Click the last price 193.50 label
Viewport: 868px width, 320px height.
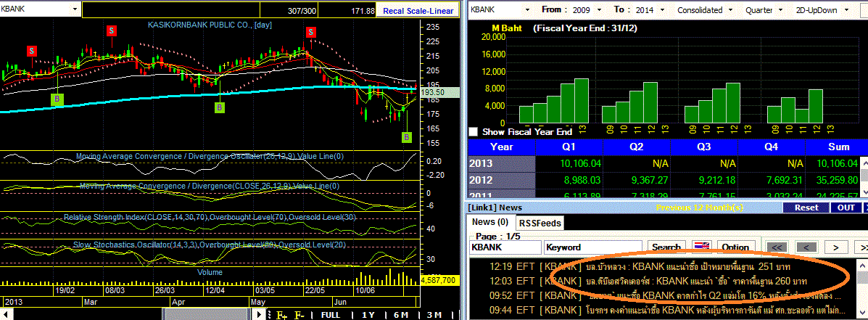(439, 92)
